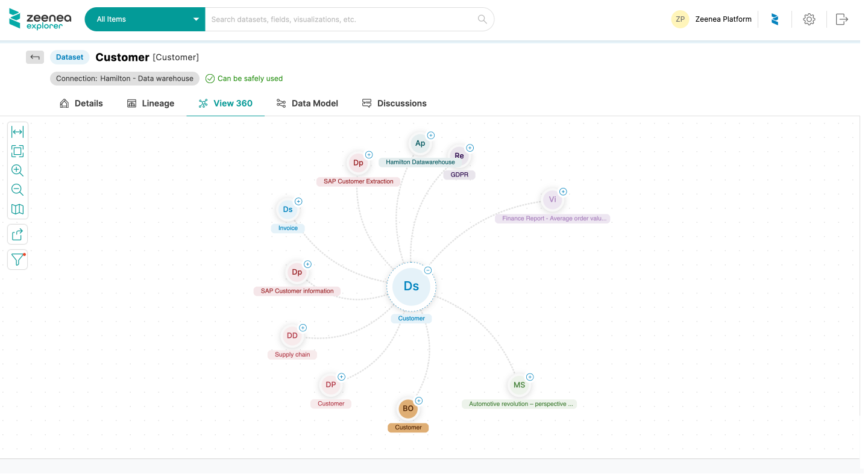Open the filter panel with red notification dot
Viewport: 868px width, 474px height.
[17, 260]
